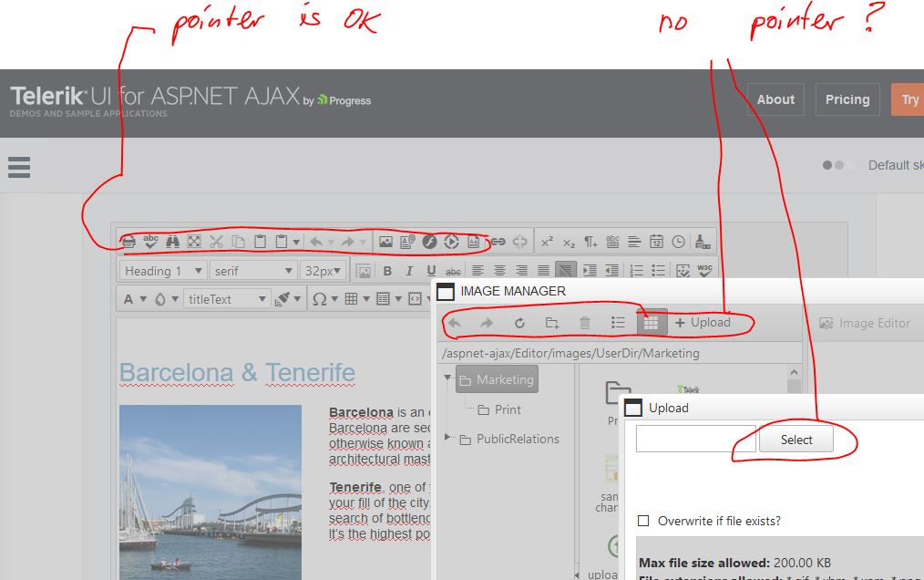The image size is (924, 580).
Task: Decrease indent (outdent) icon
Action: pos(612,271)
